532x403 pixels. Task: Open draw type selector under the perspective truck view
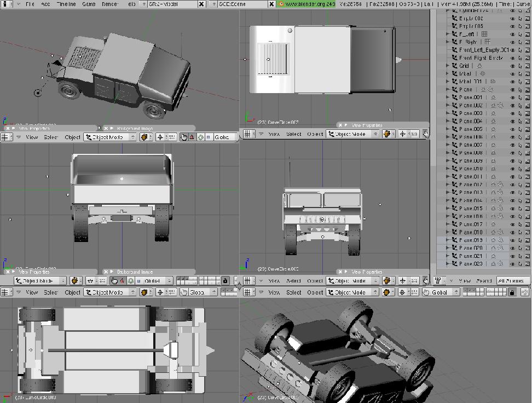point(146,137)
